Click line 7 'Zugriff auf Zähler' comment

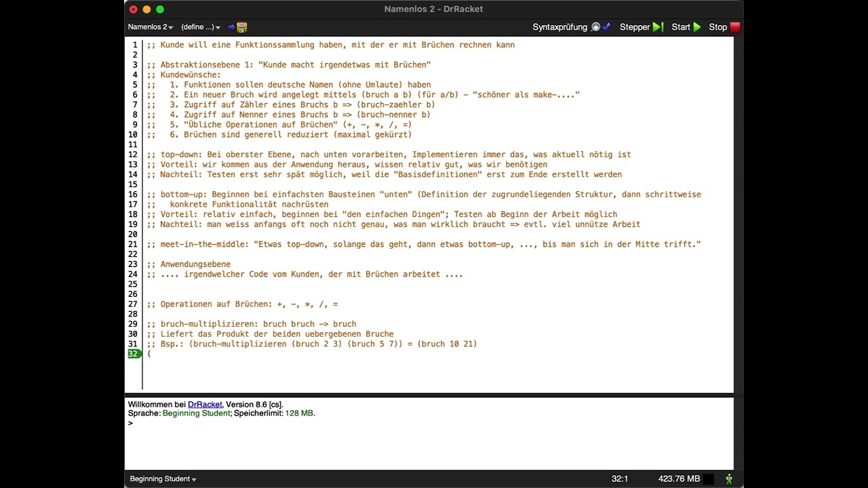click(x=291, y=104)
